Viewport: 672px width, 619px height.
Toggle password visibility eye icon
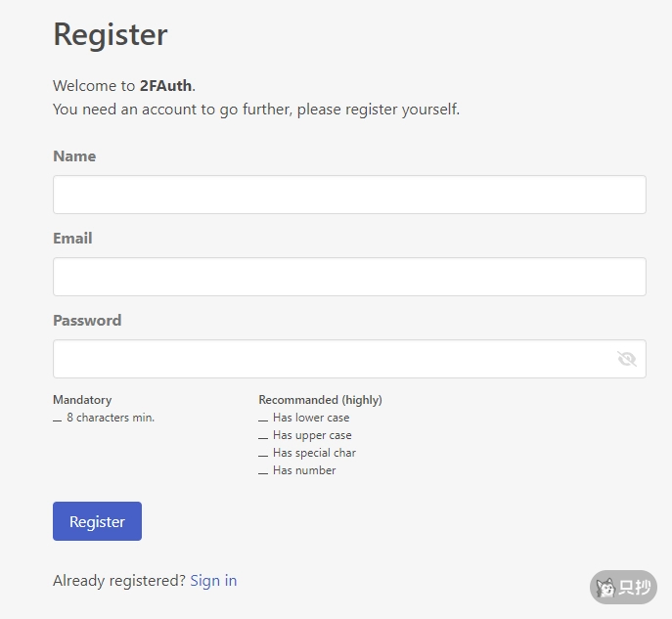tap(627, 359)
